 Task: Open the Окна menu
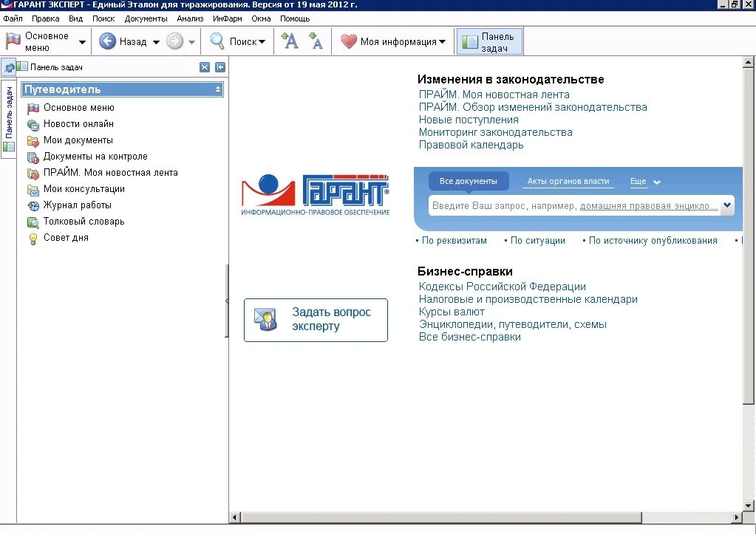261,18
